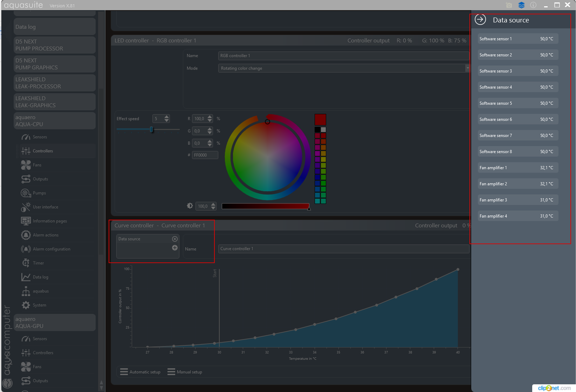Open the Mode dropdown for RGB controller

[x=343, y=68]
